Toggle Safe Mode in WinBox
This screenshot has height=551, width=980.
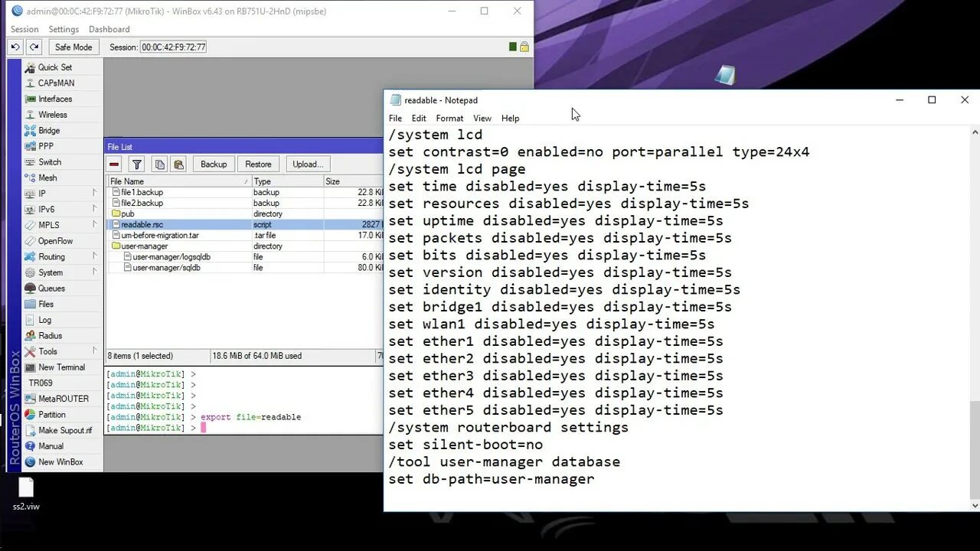73,47
